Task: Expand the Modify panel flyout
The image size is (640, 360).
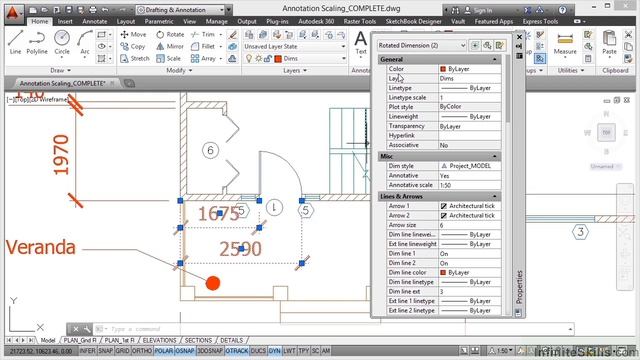Action: (x=179, y=71)
